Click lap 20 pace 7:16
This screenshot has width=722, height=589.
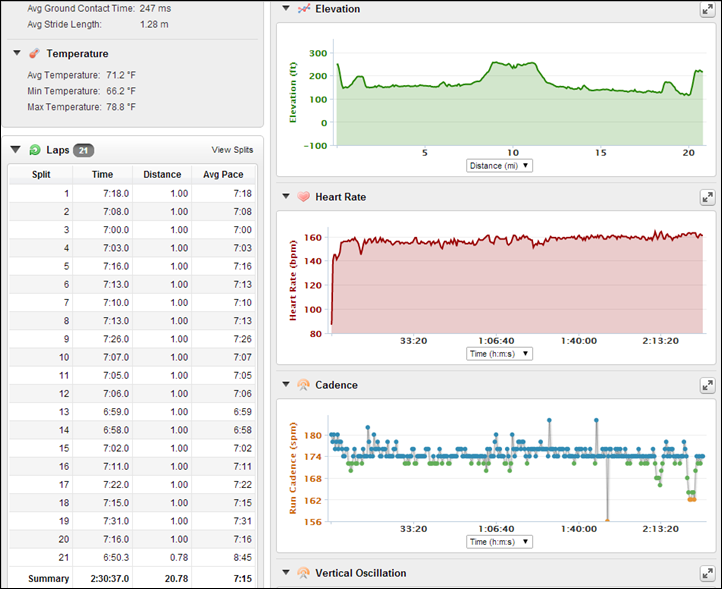tap(242, 539)
